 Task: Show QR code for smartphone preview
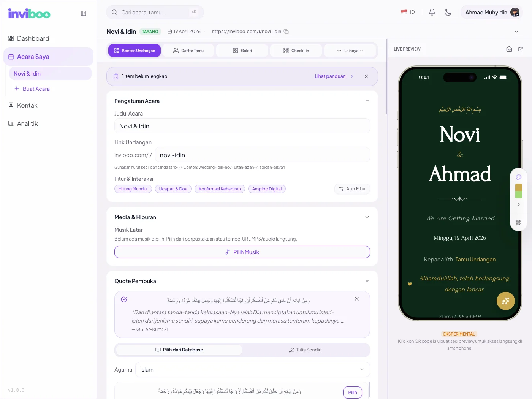(519, 222)
